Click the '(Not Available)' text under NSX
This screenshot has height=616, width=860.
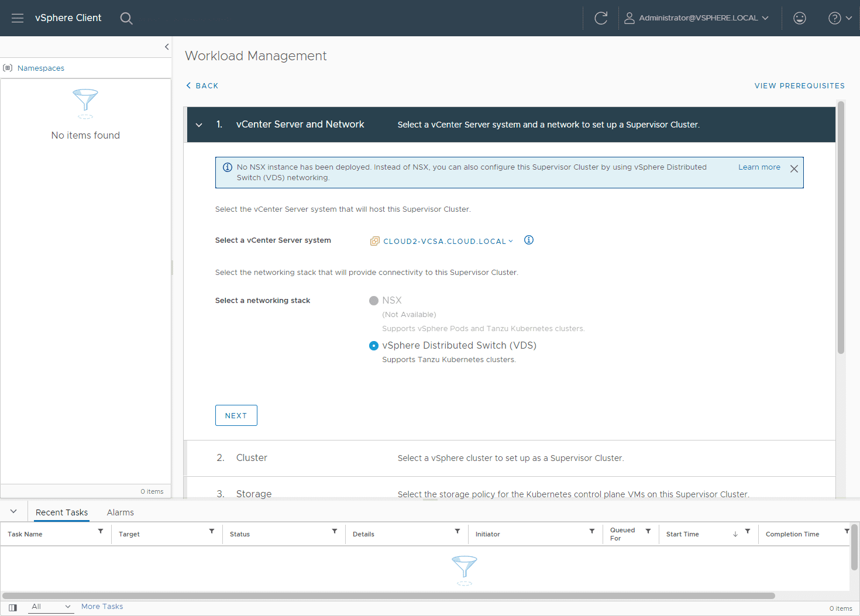point(410,315)
